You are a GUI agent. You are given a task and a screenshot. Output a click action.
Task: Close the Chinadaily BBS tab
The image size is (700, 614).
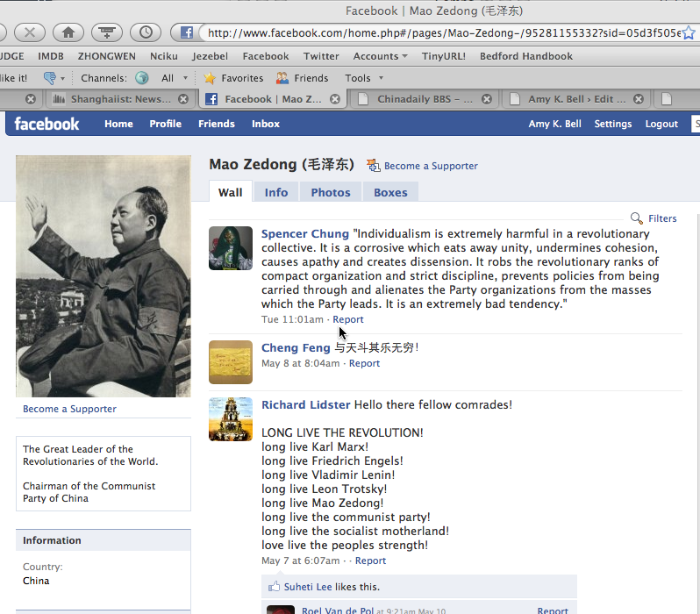tap(487, 99)
